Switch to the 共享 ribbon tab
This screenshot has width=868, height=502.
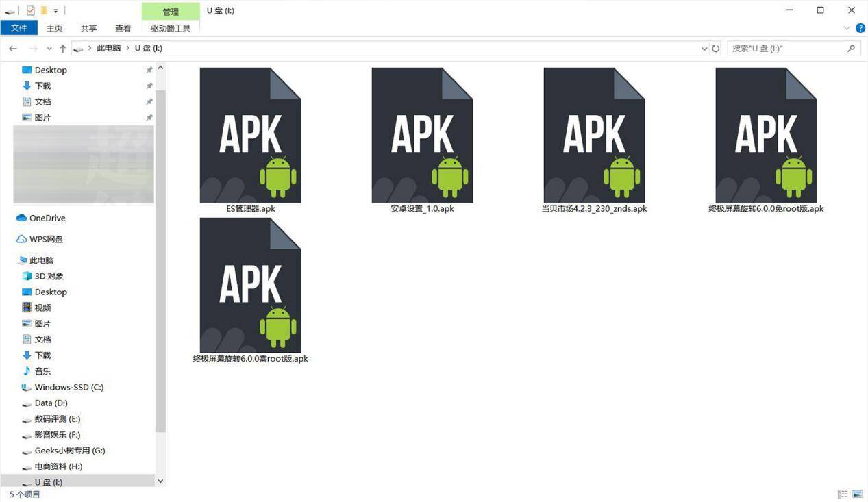click(88, 28)
